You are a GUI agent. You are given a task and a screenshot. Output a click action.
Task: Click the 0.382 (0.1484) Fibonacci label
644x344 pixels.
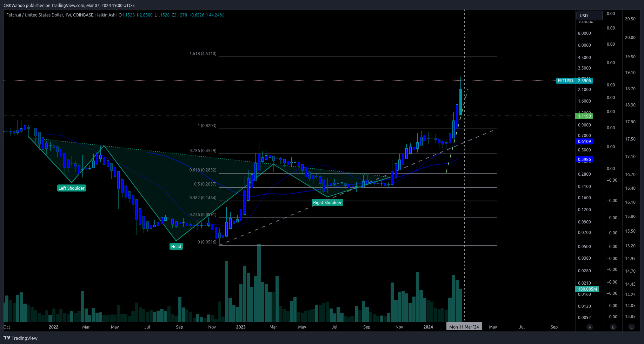[203, 198]
